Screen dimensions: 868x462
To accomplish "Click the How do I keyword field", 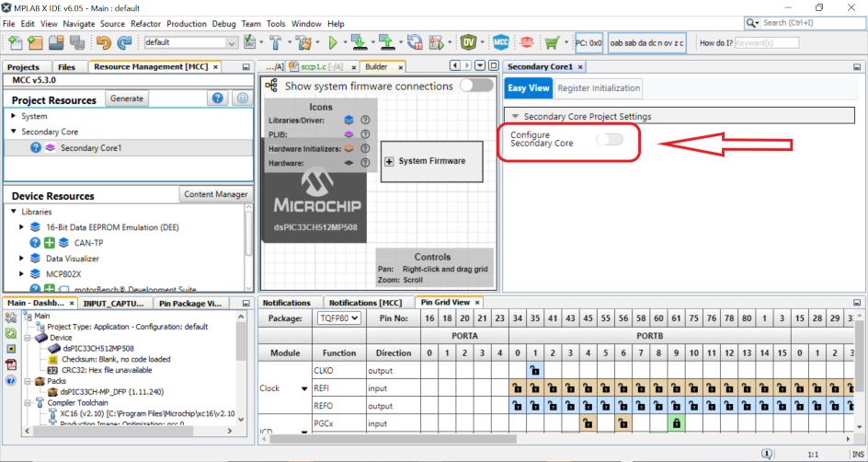I will tap(767, 42).
